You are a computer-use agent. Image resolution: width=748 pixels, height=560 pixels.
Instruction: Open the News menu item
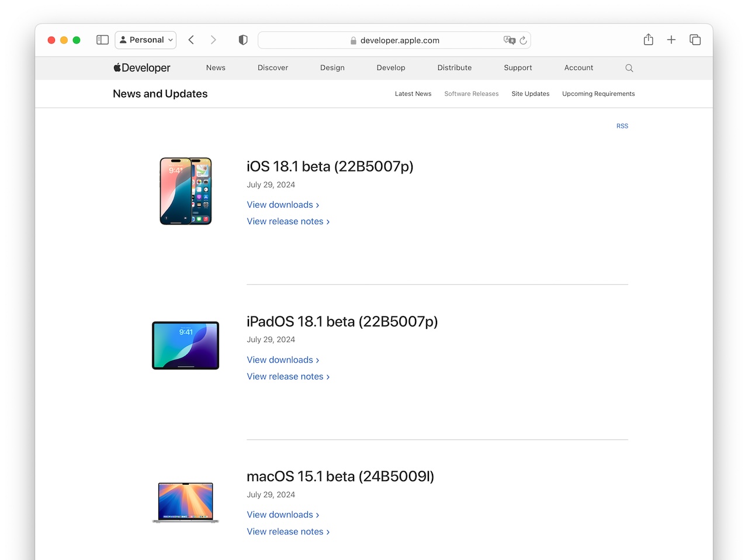pyautogui.click(x=216, y=68)
